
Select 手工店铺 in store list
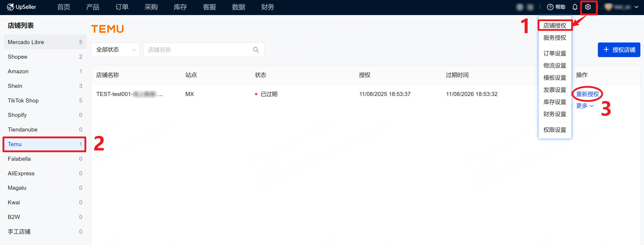click(x=45, y=232)
